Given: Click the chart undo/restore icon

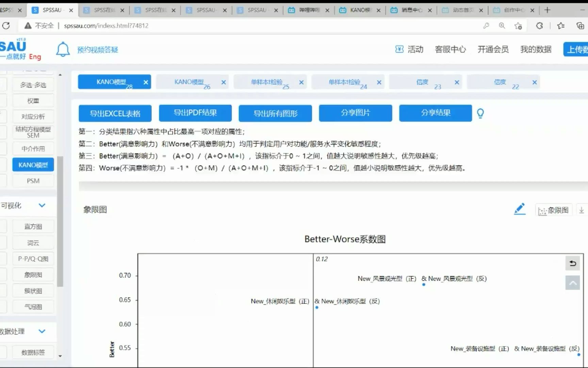Looking at the screenshot, I should (x=572, y=263).
